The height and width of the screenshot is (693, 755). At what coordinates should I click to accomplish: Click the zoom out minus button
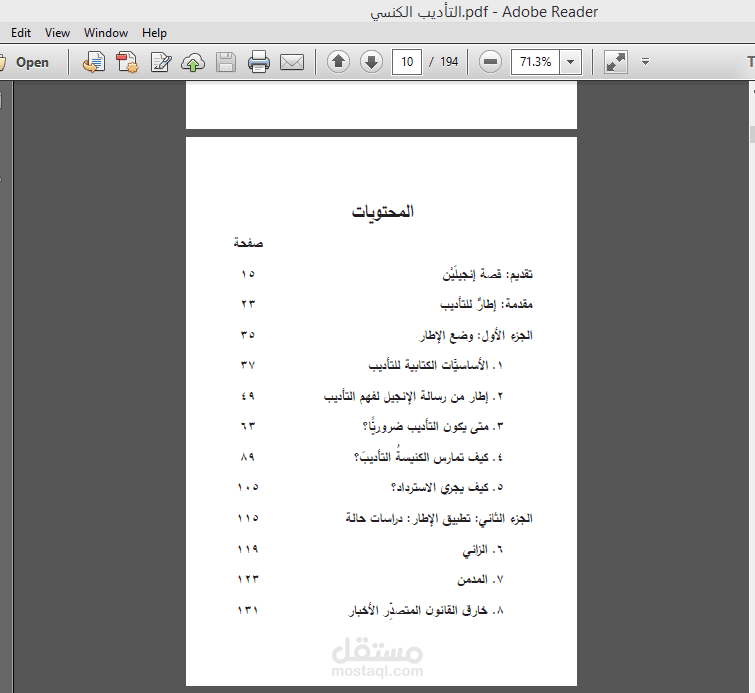tap(490, 62)
